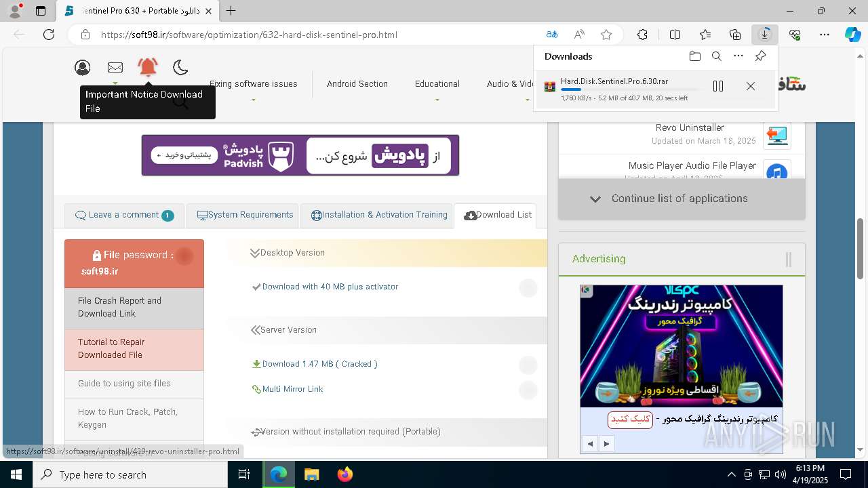Show hidden system tray icons
Viewport: 868px width, 488px height.
click(x=731, y=474)
